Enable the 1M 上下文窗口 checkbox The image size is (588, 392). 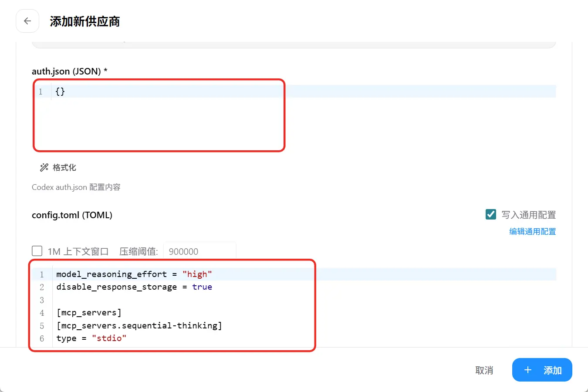(37, 251)
